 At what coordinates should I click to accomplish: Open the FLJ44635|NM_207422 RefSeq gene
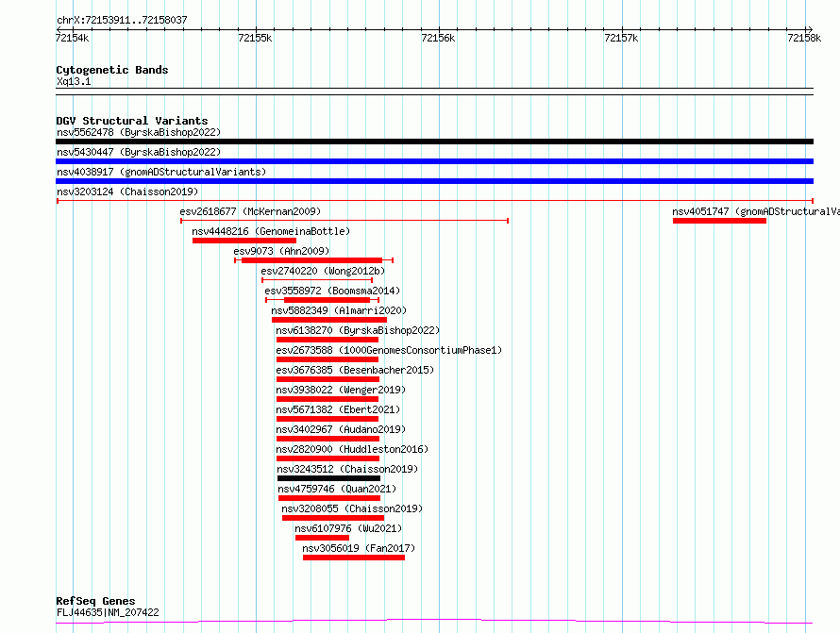coord(434,622)
